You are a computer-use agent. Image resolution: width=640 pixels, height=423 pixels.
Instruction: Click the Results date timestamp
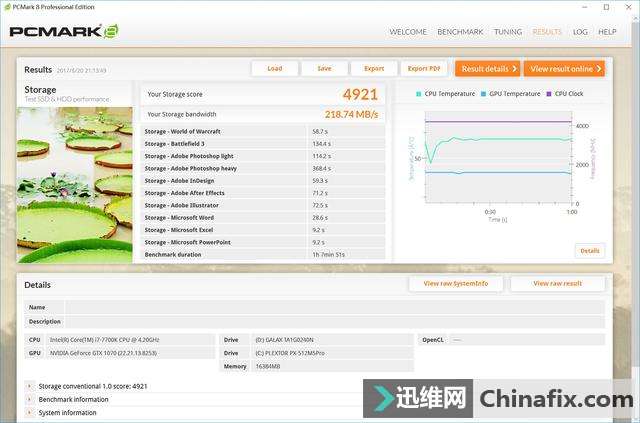[x=81, y=71]
